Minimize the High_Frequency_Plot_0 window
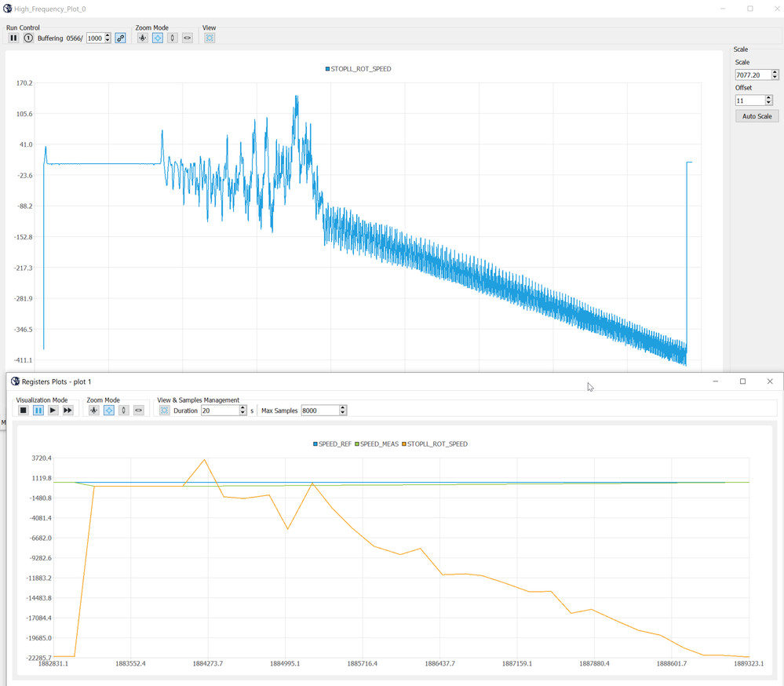This screenshot has width=784, height=686. point(723,9)
